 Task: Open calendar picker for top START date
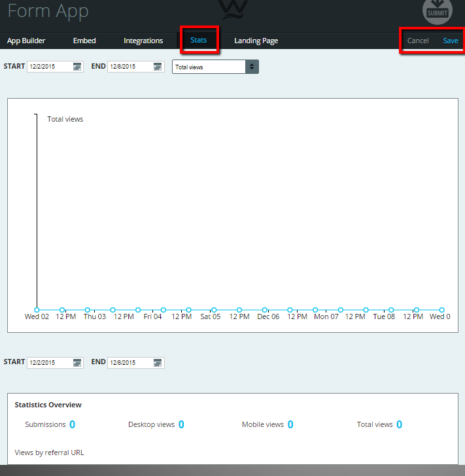77,67
